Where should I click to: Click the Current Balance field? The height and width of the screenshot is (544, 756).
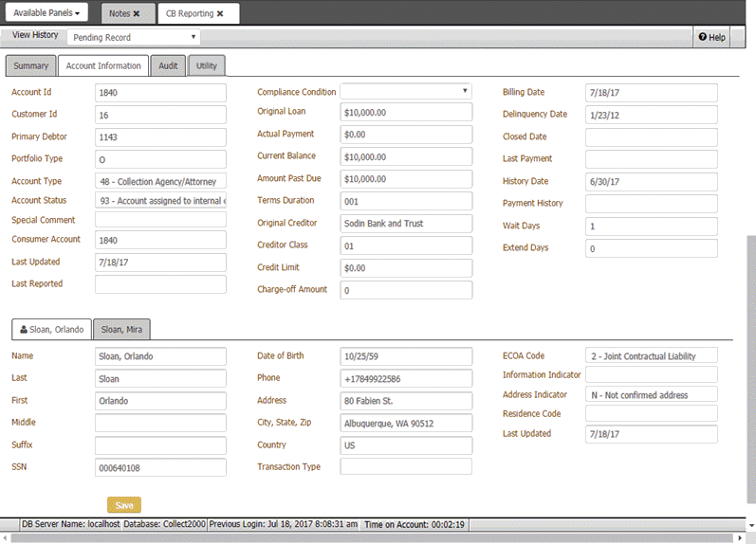(x=405, y=156)
